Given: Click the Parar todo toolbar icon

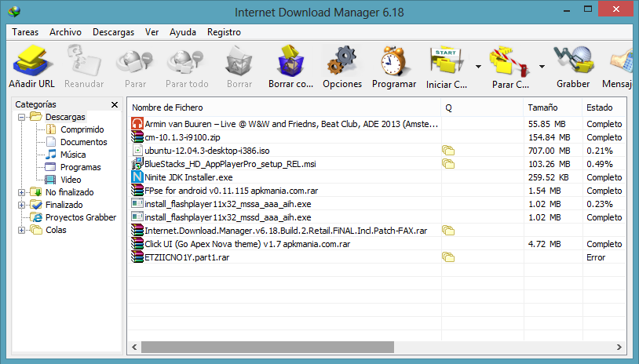Looking at the screenshot, I should tap(186, 62).
